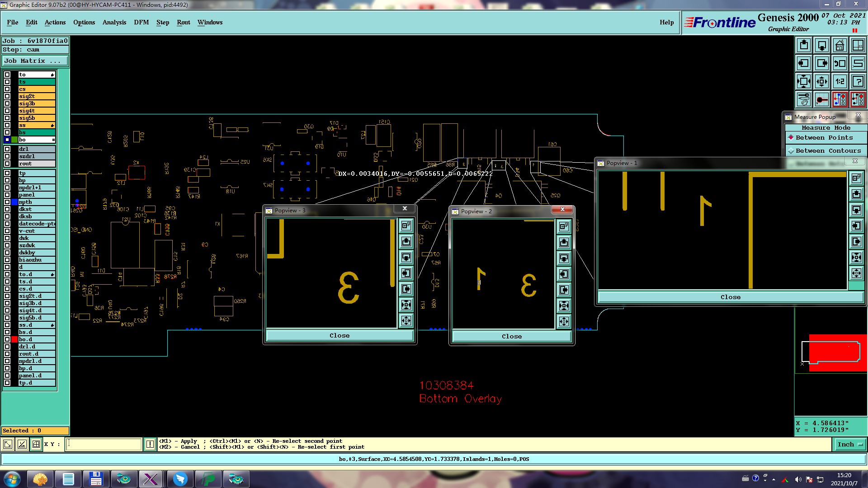The image size is (868, 488).
Task: Open the Inch units dropdown
Action: (849, 445)
